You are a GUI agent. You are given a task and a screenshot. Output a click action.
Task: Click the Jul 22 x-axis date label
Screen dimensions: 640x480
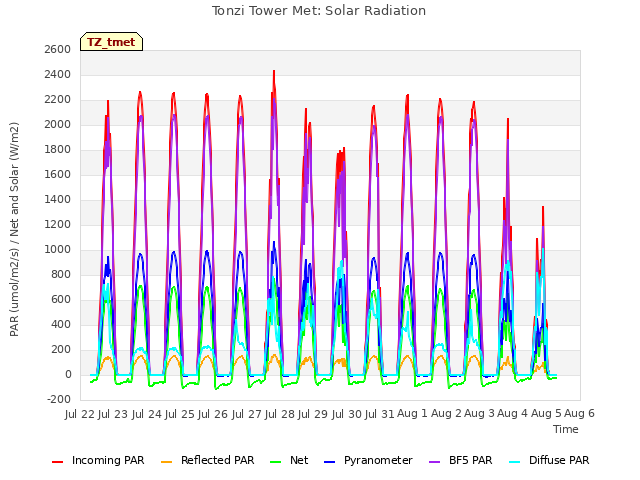(x=80, y=414)
